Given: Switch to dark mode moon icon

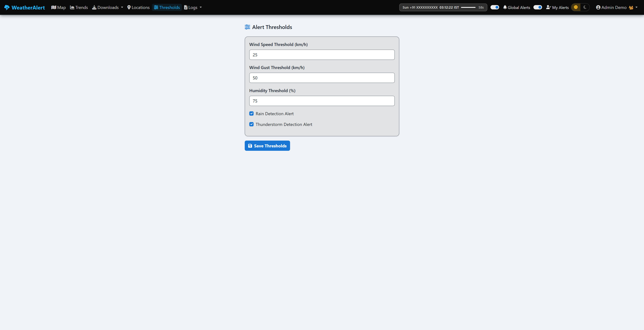Looking at the screenshot, I should [x=585, y=7].
